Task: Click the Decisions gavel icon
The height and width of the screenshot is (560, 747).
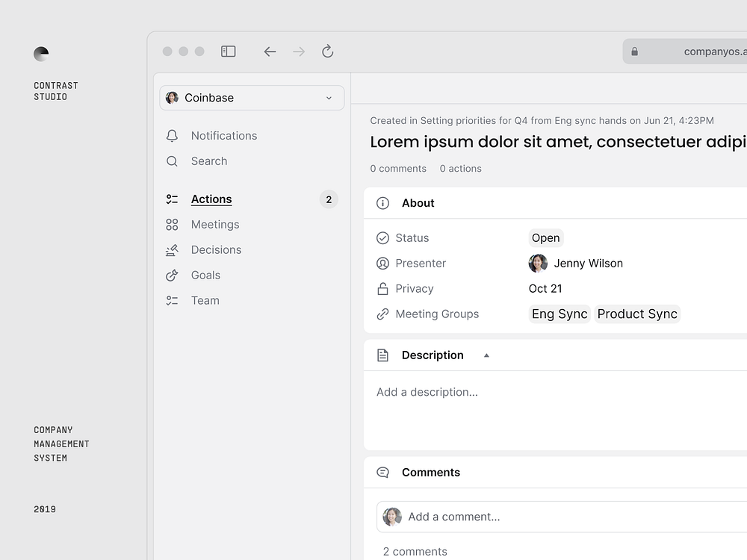Action: [172, 249]
